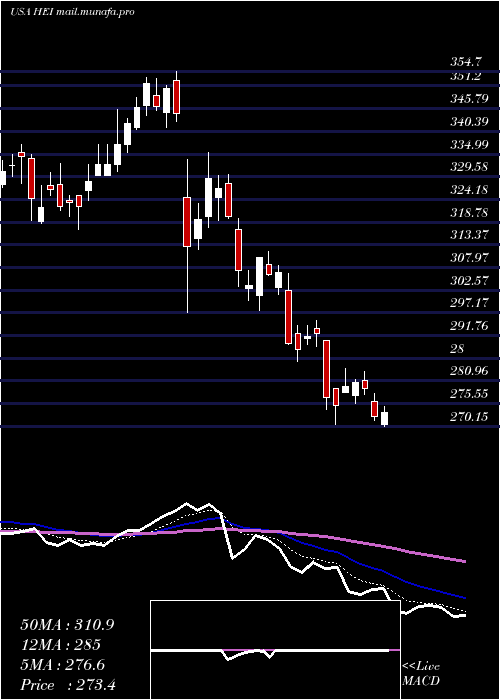Click the 5MA : 276.6 readout

[62, 665]
